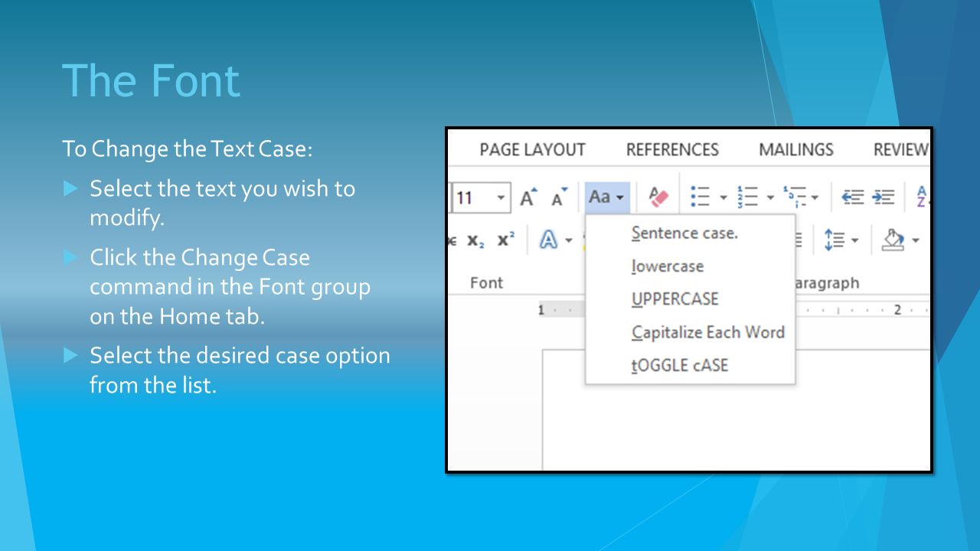Expand the Bullets dropdown arrow

[x=723, y=198]
